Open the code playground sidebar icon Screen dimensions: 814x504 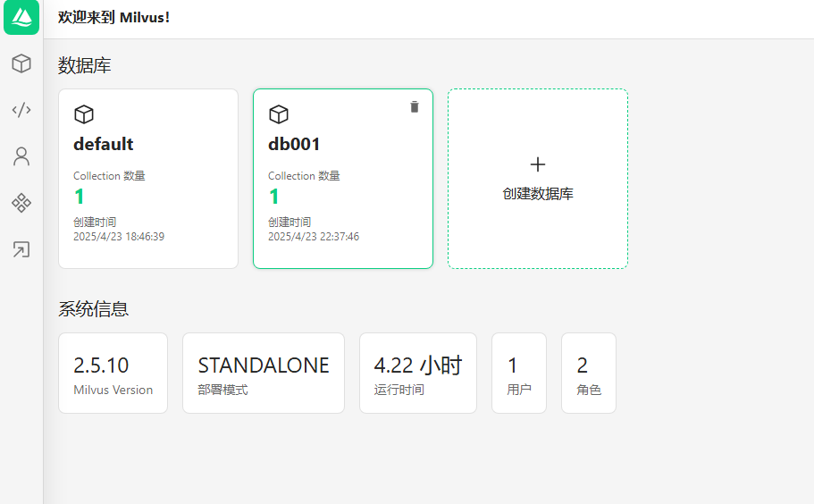point(21,110)
